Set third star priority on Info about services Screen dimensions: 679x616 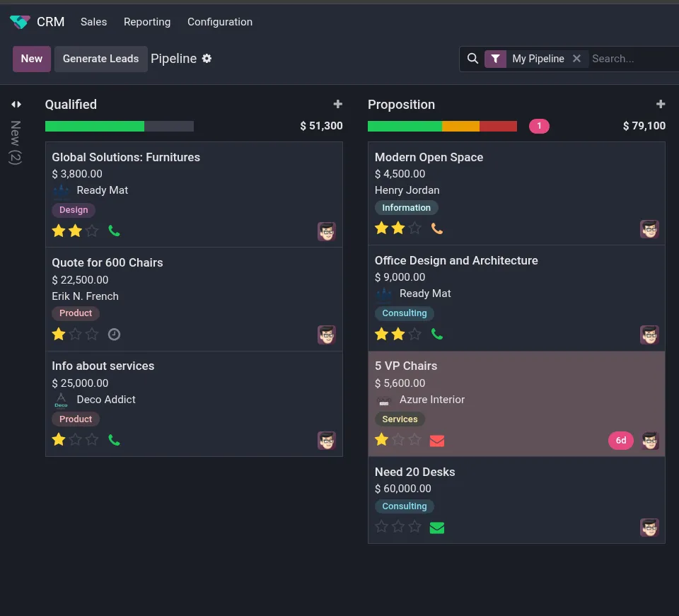tap(92, 440)
